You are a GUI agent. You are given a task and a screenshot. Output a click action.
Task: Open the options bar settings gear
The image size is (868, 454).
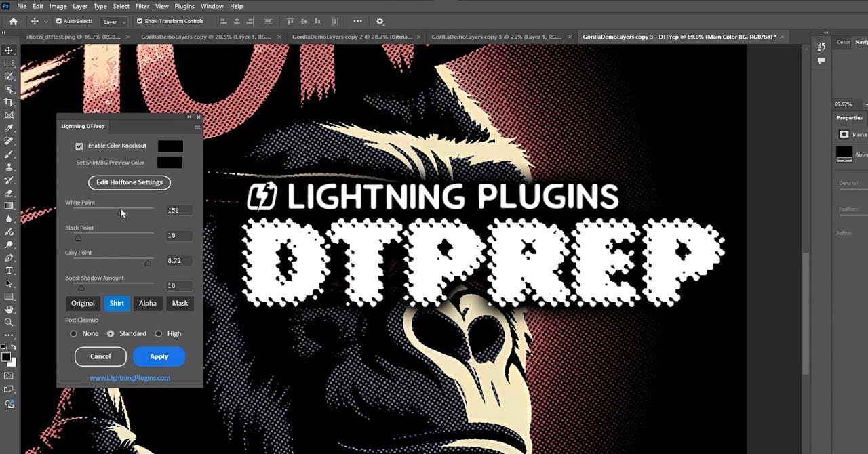pyautogui.click(x=380, y=22)
